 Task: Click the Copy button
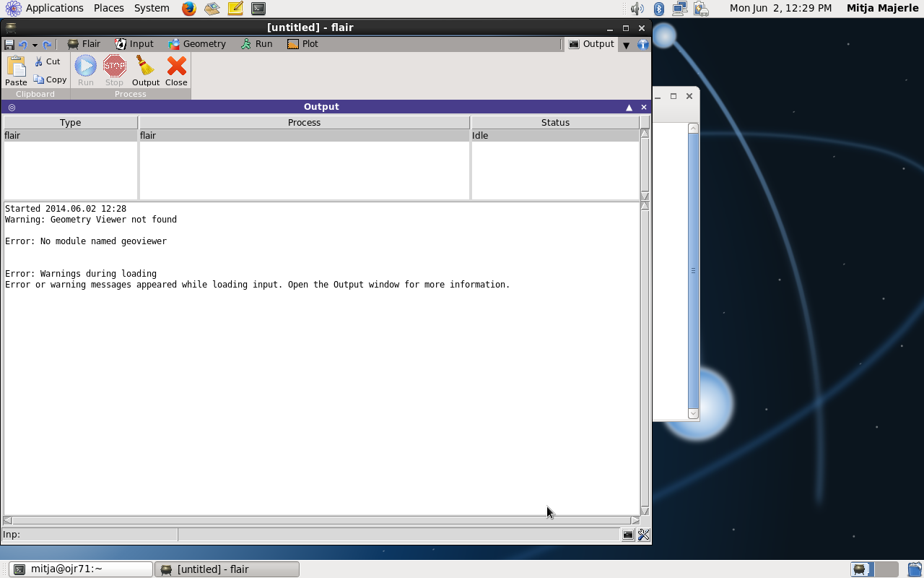[x=50, y=79]
